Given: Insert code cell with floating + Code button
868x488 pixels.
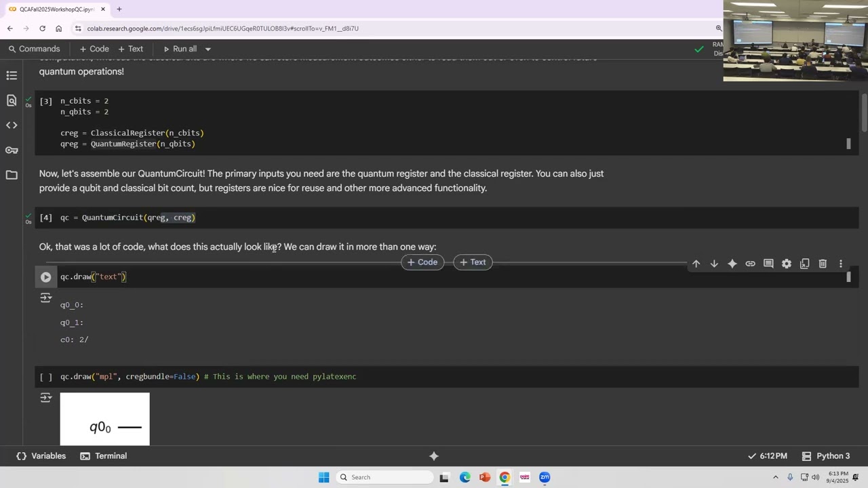Looking at the screenshot, I should (x=422, y=262).
